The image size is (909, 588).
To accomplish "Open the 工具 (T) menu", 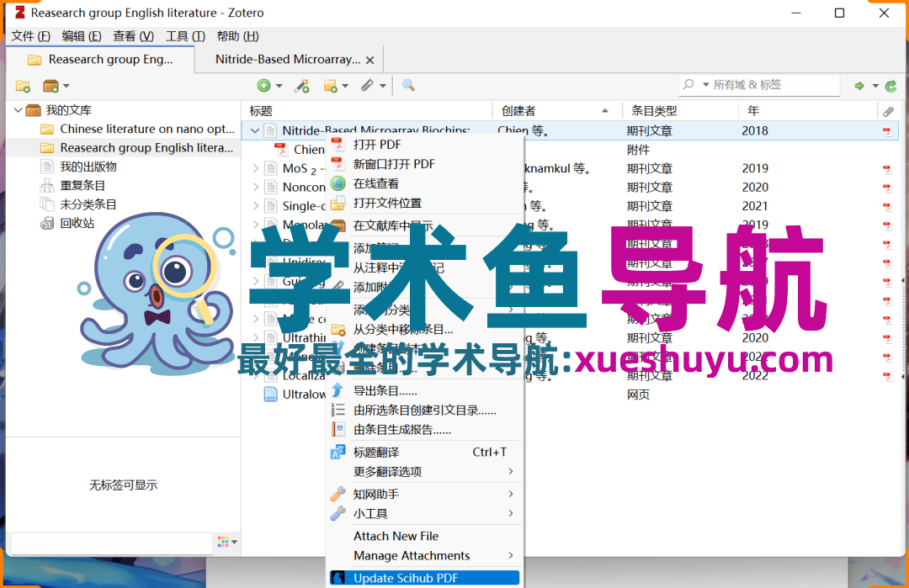I will (x=185, y=36).
